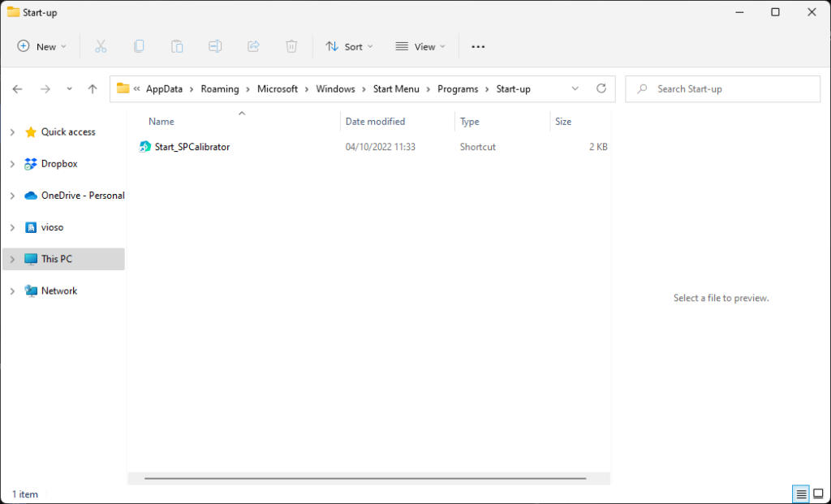The image size is (831, 504).
Task: Click the Search Start-up input field
Action: [723, 89]
